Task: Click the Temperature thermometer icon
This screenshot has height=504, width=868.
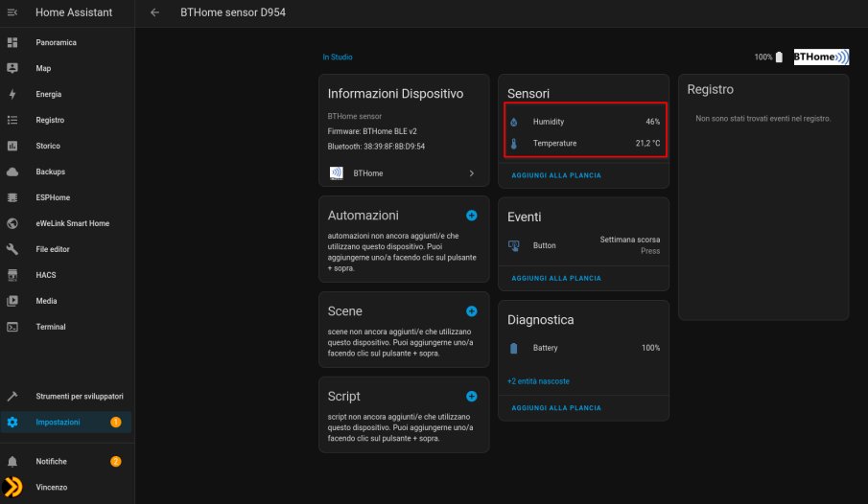Action: click(514, 144)
